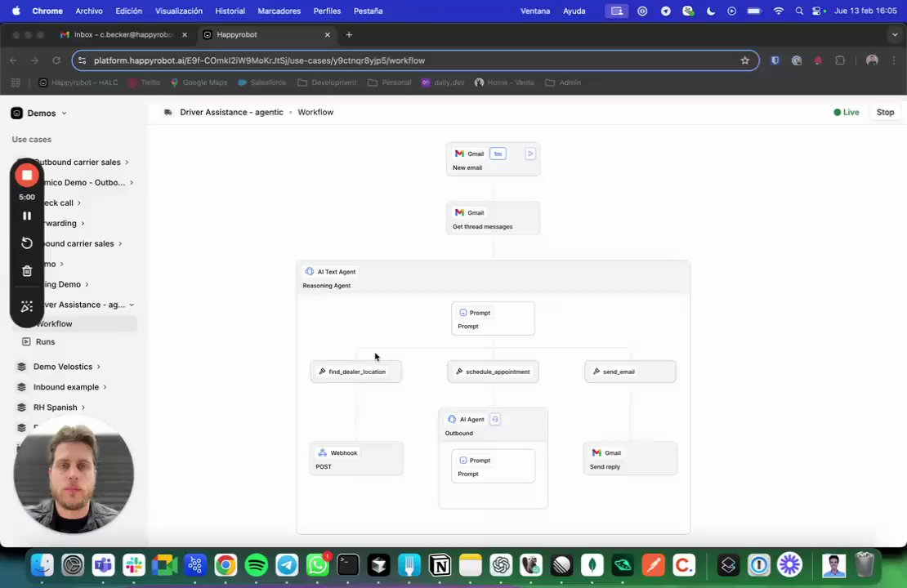Open the Google Maps bookmark
The height and width of the screenshot is (588, 907).
pyautogui.click(x=199, y=82)
